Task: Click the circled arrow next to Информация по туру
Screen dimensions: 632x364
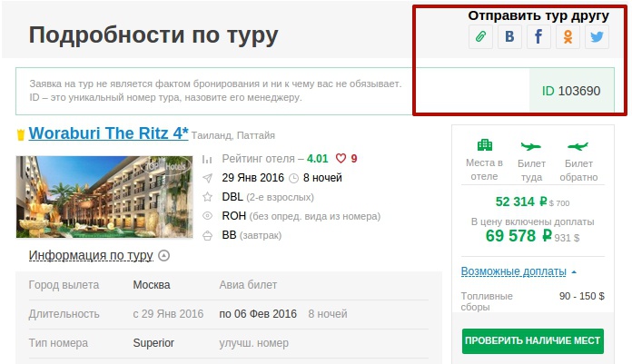Action: click(163, 256)
